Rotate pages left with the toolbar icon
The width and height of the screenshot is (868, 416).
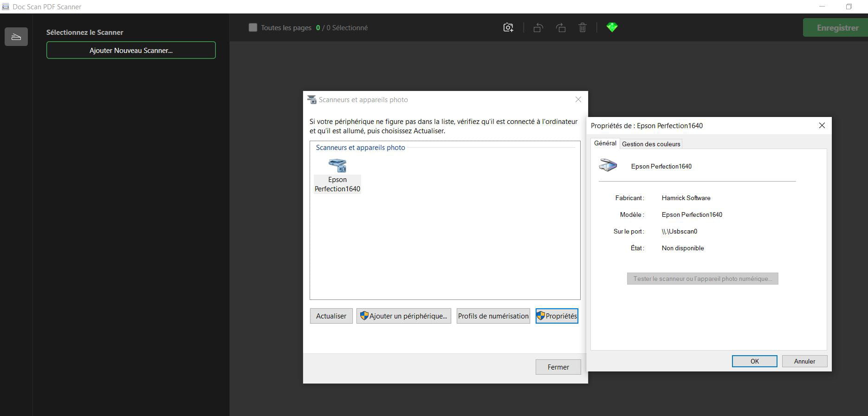click(x=538, y=27)
